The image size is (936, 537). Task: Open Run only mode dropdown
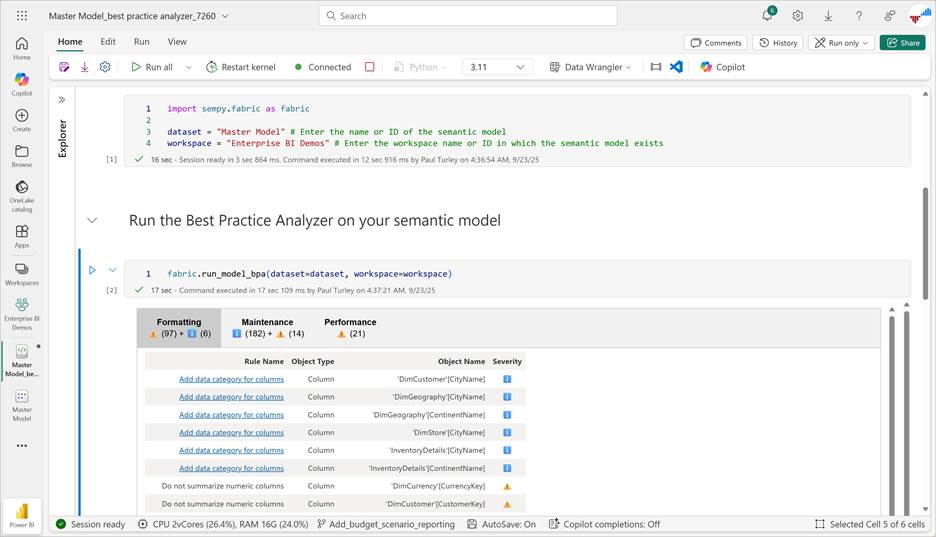pos(841,43)
